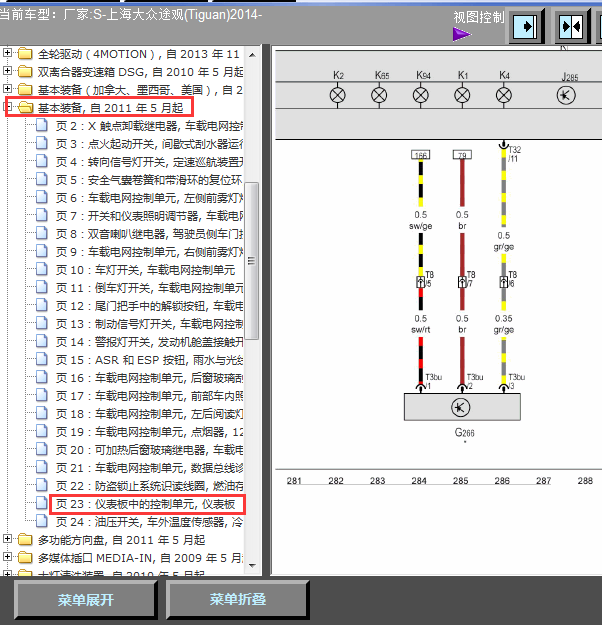The width and height of the screenshot is (602, 625).
Task: Click the tree vertical scrollbar thumb
Action: click(252, 261)
